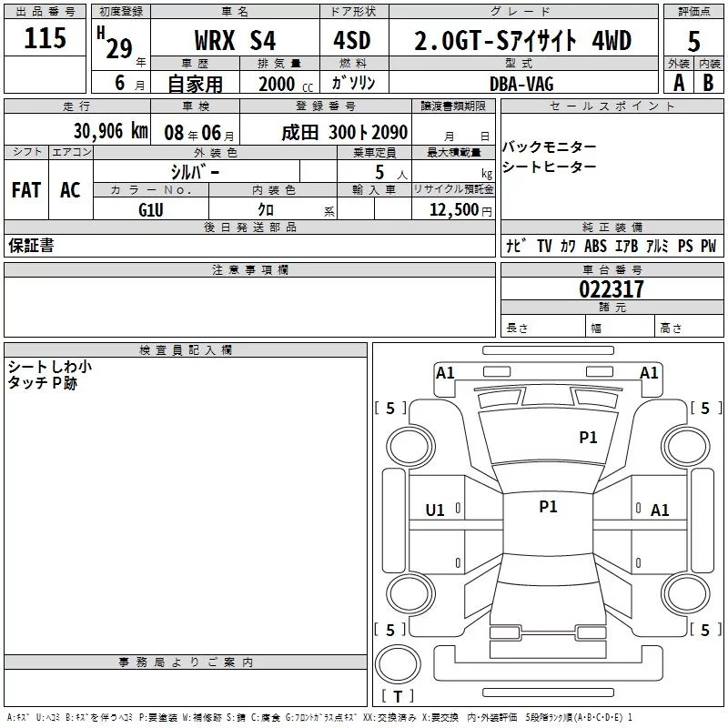This screenshot has width=728, height=728.
Task: Click lot number 115
Action: (x=45, y=38)
